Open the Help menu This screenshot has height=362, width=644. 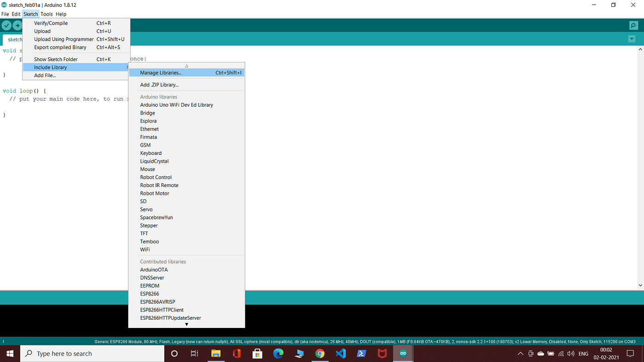(61, 14)
